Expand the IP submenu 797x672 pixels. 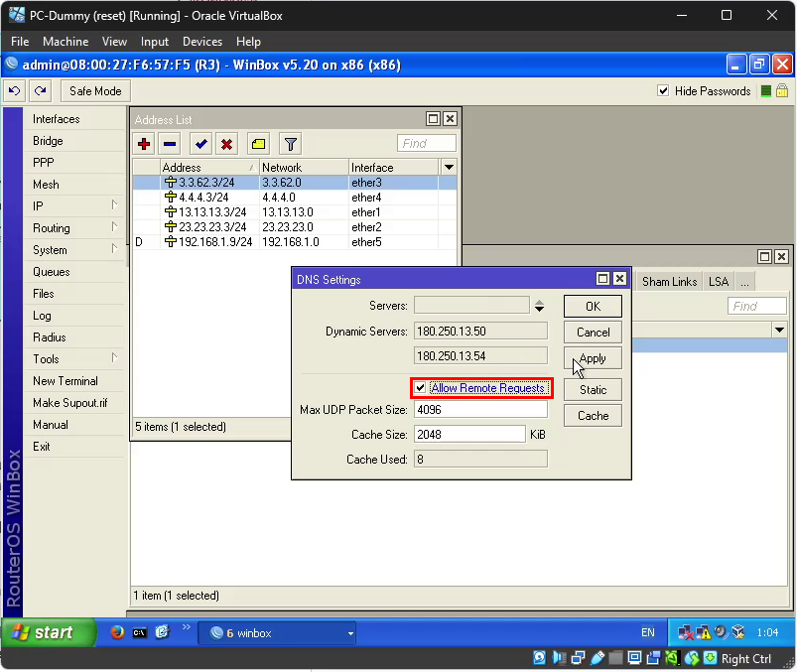(114, 205)
